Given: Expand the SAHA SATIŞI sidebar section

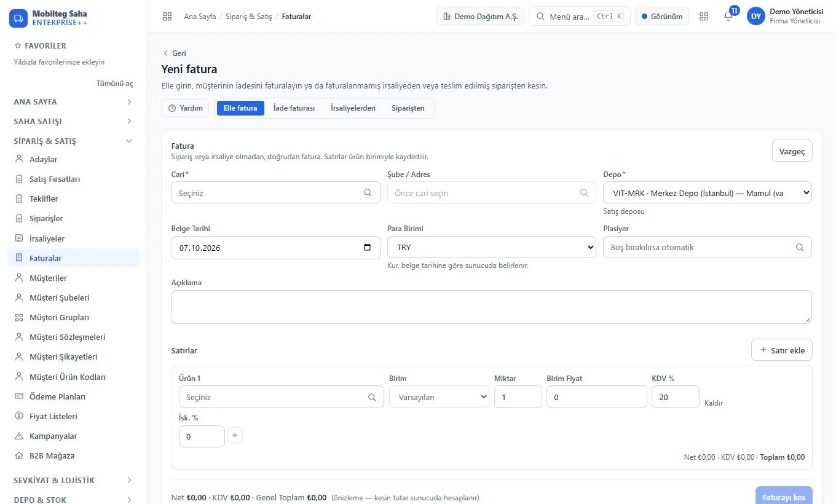Looking at the screenshot, I should click(74, 121).
